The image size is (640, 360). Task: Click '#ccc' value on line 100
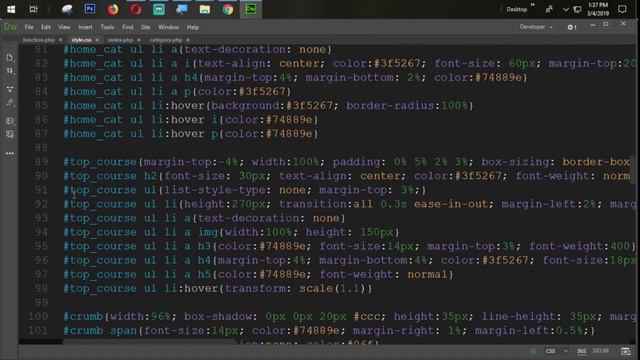coord(367,316)
